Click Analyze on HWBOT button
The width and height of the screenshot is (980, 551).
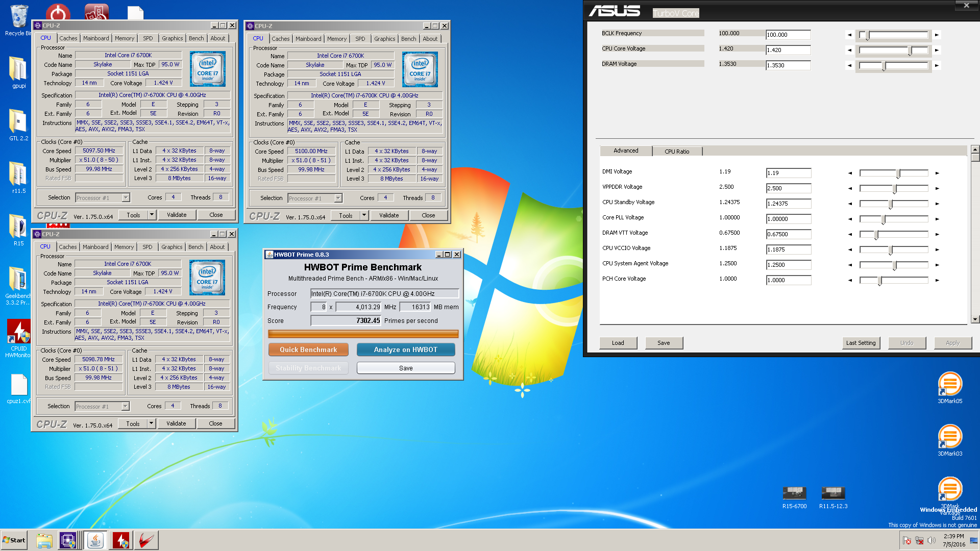[406, 349]
